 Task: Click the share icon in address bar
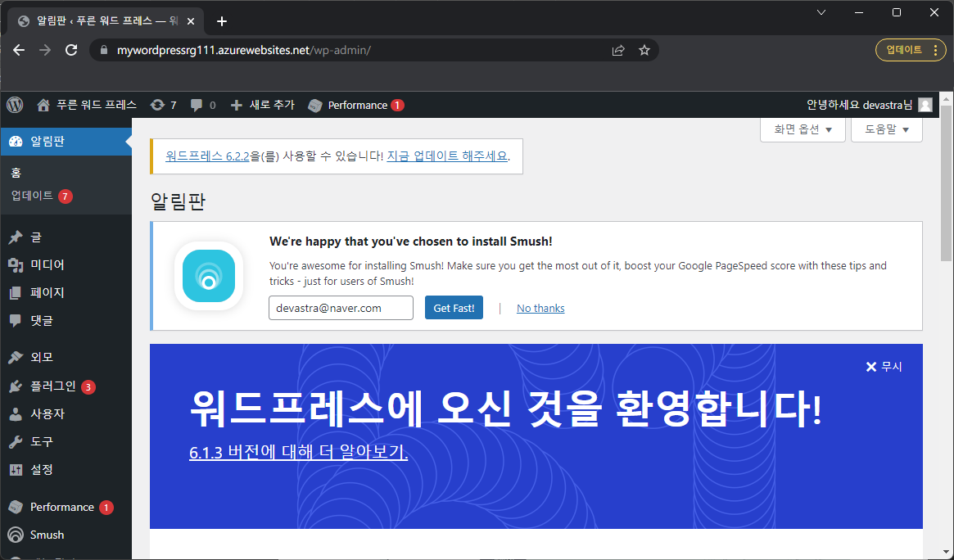(x=618, y=50)
